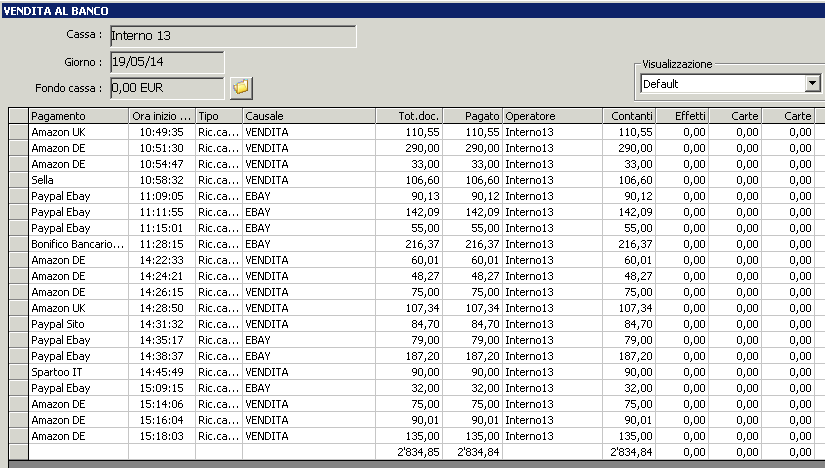Viewport: 825px width, 468px height.
Task: Click the time cell 14:35:17
Action: 162,340
